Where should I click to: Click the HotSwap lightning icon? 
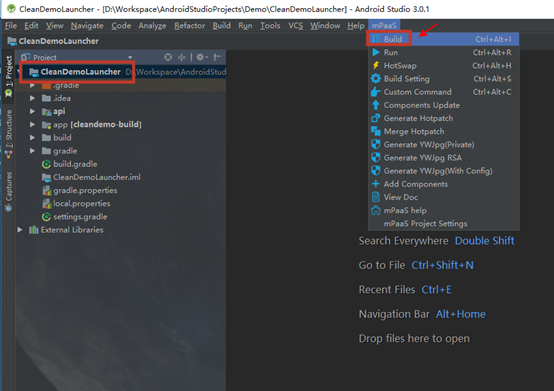tap(376, 65)
